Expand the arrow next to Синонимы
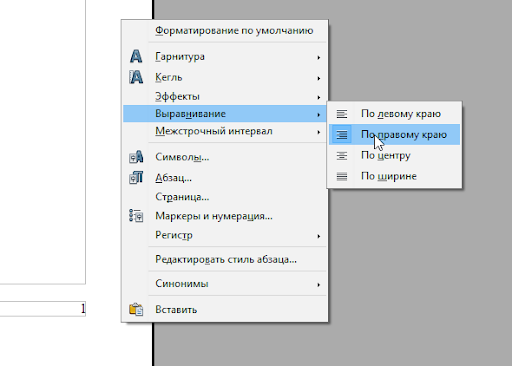Screen dimensions: 512x366 click(319, 285)
